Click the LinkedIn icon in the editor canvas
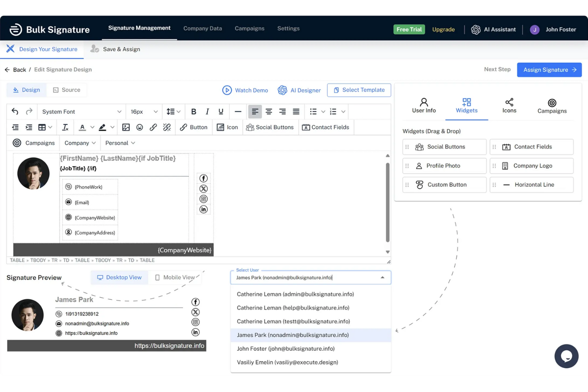Viewport: 588px width, 392px height. (203, 209)
